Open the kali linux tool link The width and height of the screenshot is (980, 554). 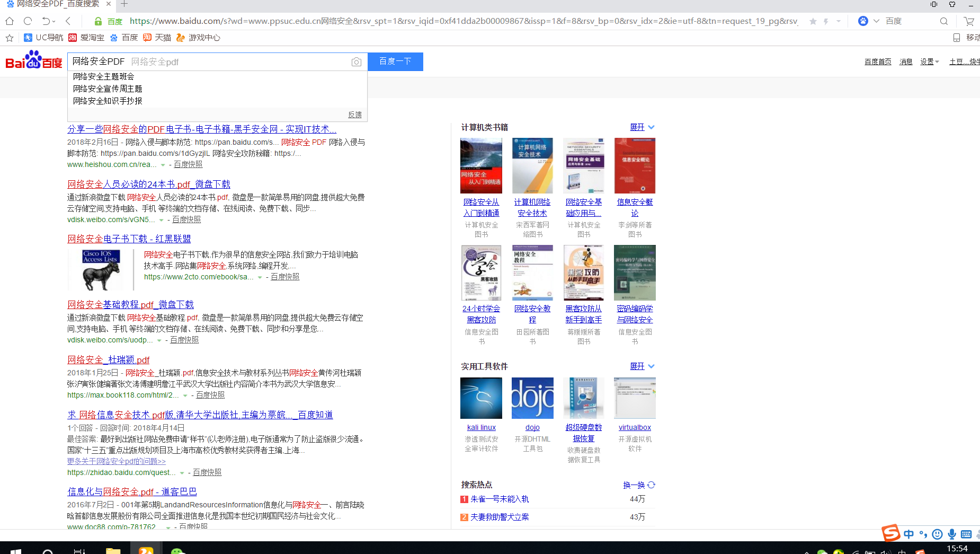pyautogui.click(x=482, y=428)
